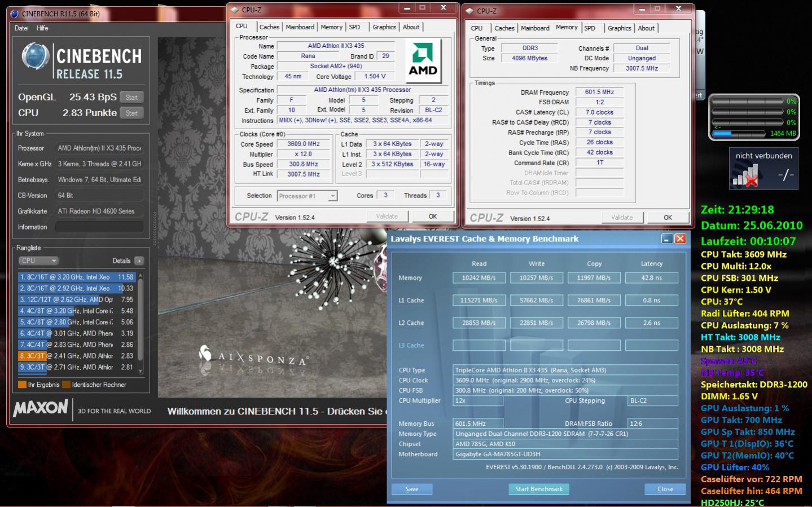Click the second CPU core meter bar

[x=748, y=112]
